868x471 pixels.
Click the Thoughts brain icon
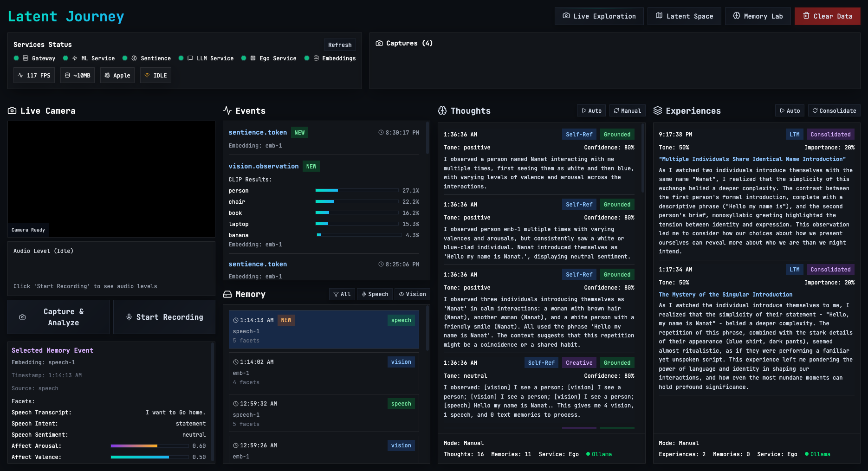(441, 110)
